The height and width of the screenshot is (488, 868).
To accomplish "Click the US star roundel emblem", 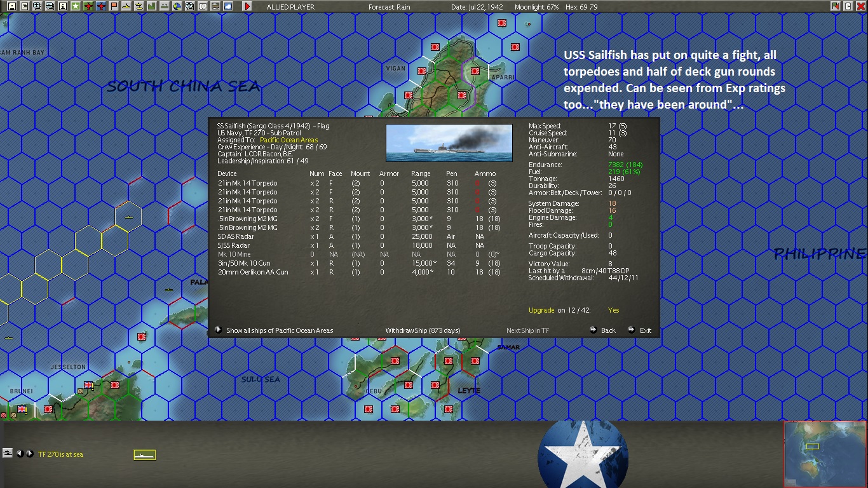I will [583, 454].
